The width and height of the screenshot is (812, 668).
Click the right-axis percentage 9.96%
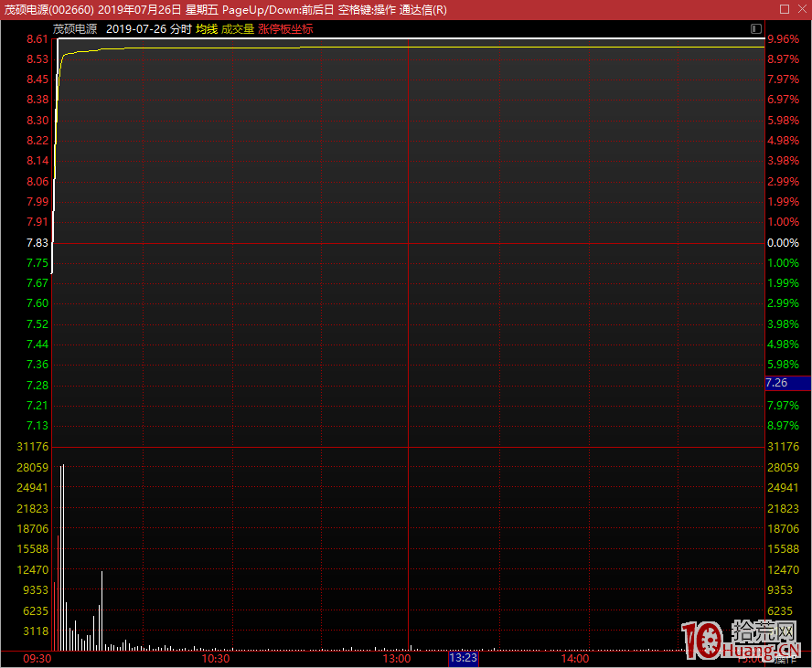(783, 39)
